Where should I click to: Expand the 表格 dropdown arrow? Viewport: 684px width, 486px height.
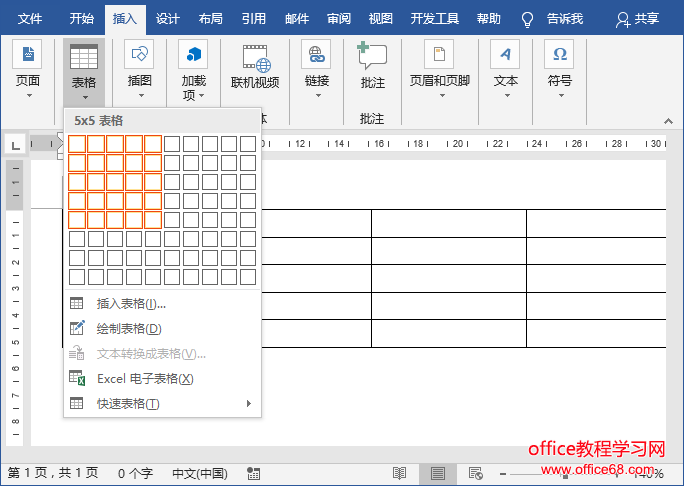coord(85,97)
